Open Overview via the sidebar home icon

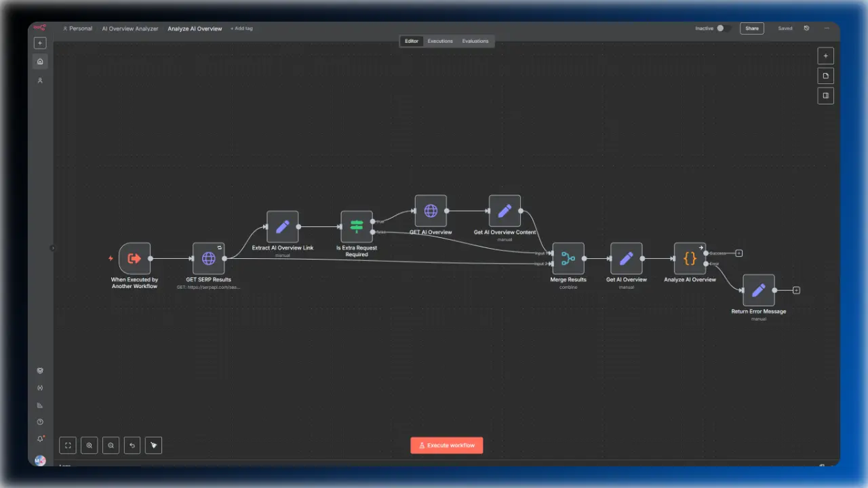[x=40, y=61]
